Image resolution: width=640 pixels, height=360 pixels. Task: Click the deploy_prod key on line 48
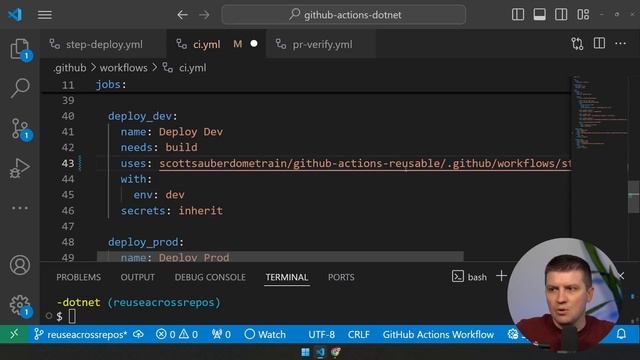143,242
